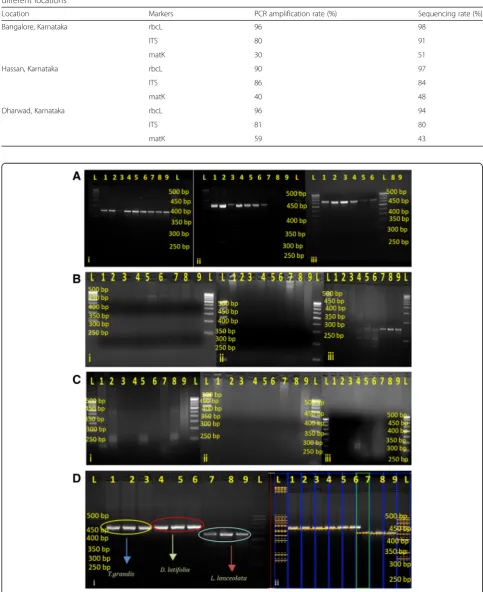Click the figure panel label "D"
Image resolution: width=483 pixels, height=592 pixels.
coord(77,479)
